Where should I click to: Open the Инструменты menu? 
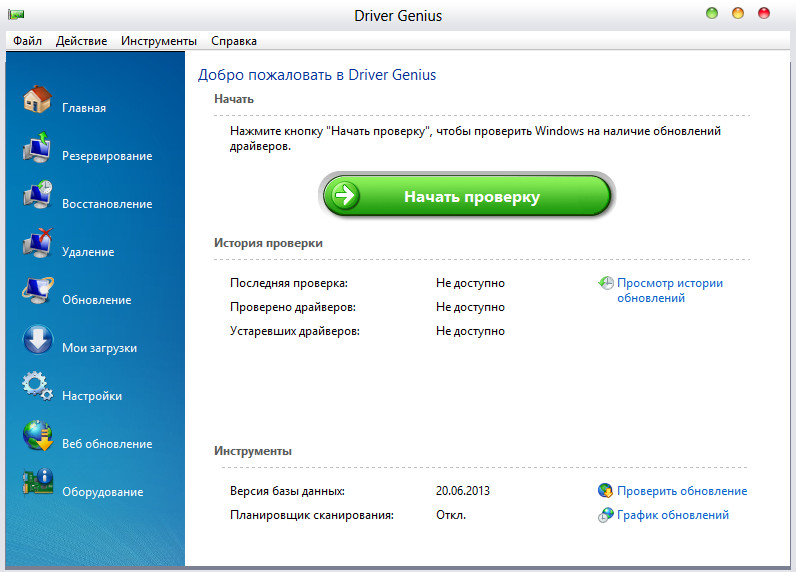point(159,41)
